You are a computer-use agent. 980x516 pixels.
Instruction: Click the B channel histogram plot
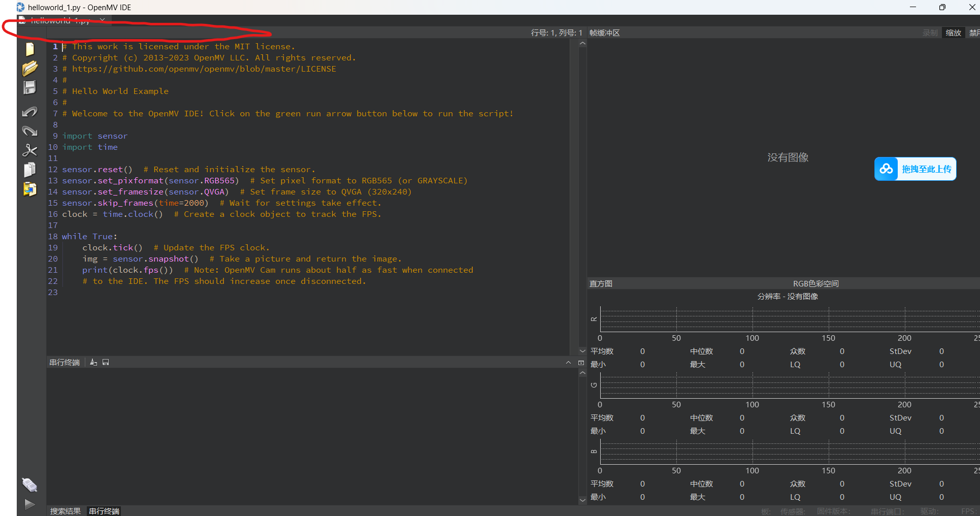(790, 452)
